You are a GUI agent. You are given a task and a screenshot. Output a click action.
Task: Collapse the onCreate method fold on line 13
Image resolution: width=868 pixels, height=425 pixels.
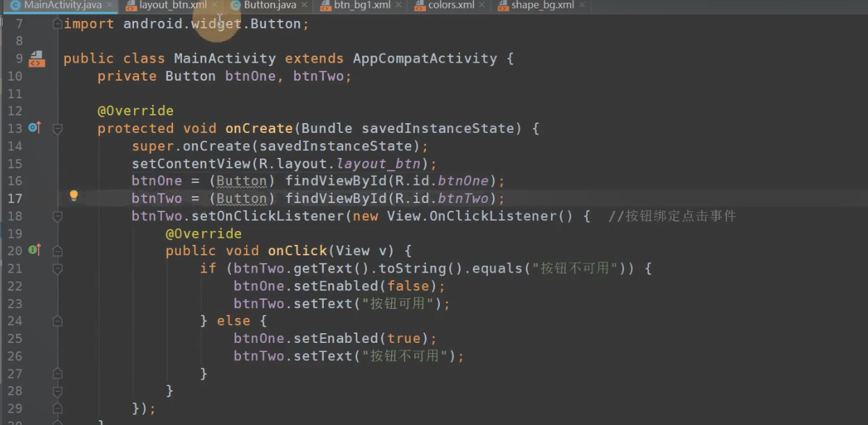coord(58,129)
